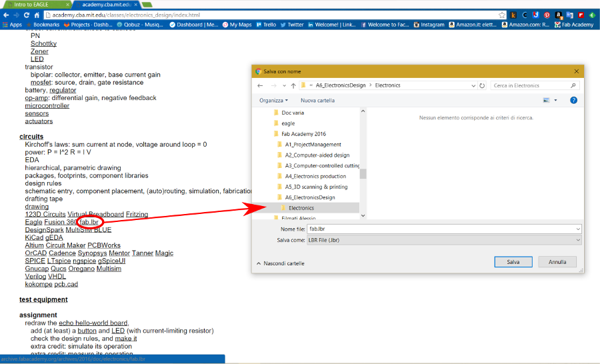Screen dimensions: 600x364
Task: Open the Fritzing link
Action: tap(137, 215)
